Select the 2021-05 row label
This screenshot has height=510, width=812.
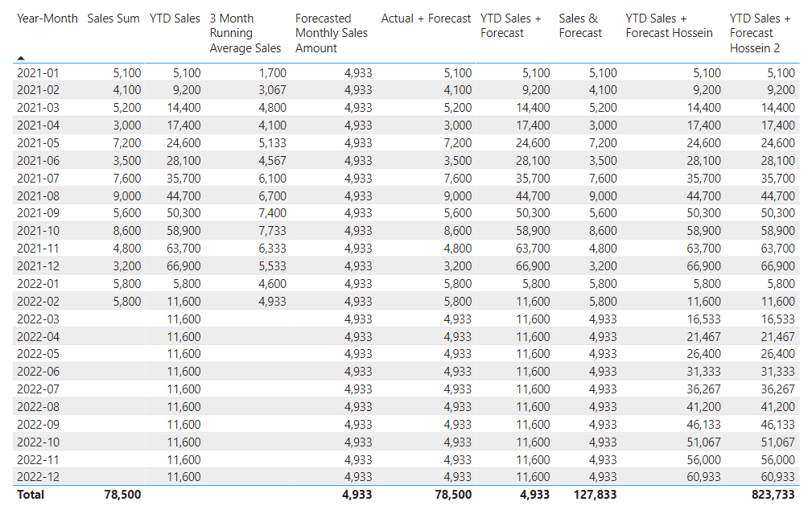tap(39, 143)
